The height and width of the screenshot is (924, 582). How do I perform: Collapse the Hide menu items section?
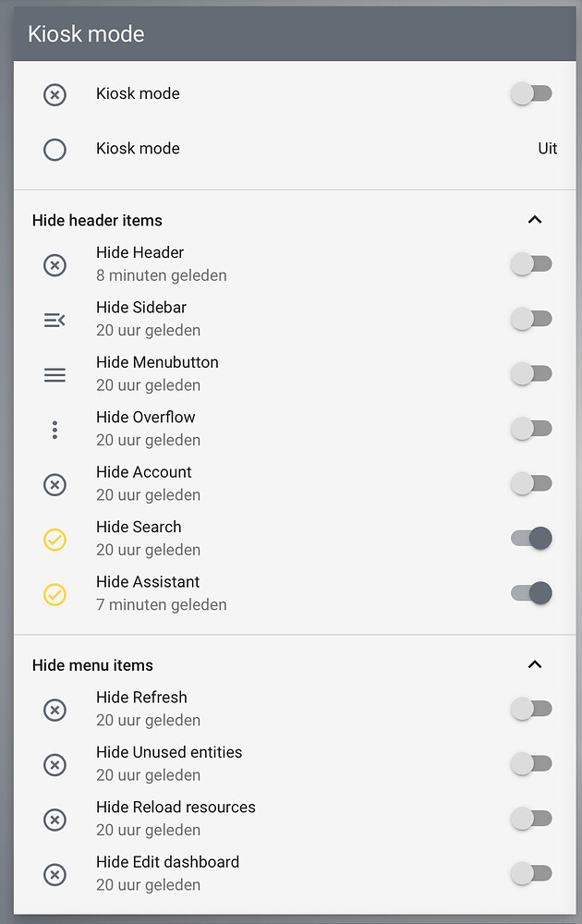click(535, 664)
